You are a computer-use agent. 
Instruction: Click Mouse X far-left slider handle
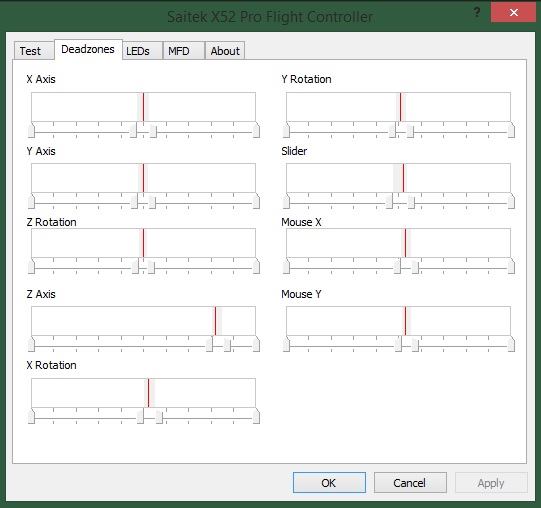tap(286, 266)
